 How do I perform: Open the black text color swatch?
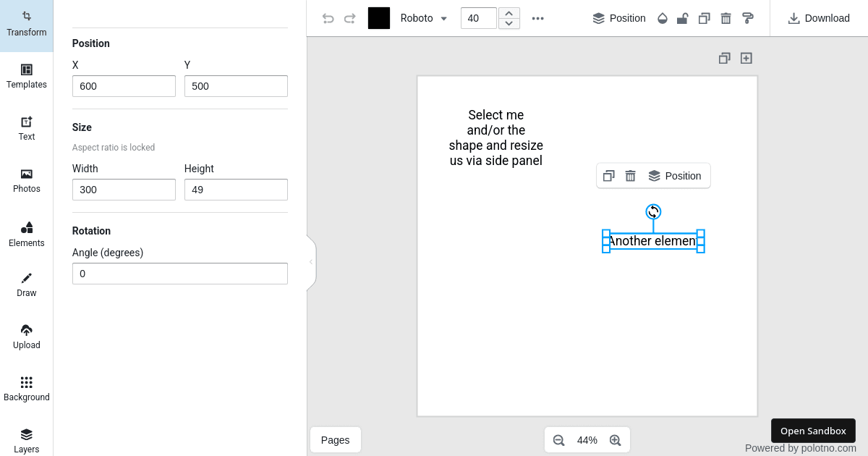379,18
